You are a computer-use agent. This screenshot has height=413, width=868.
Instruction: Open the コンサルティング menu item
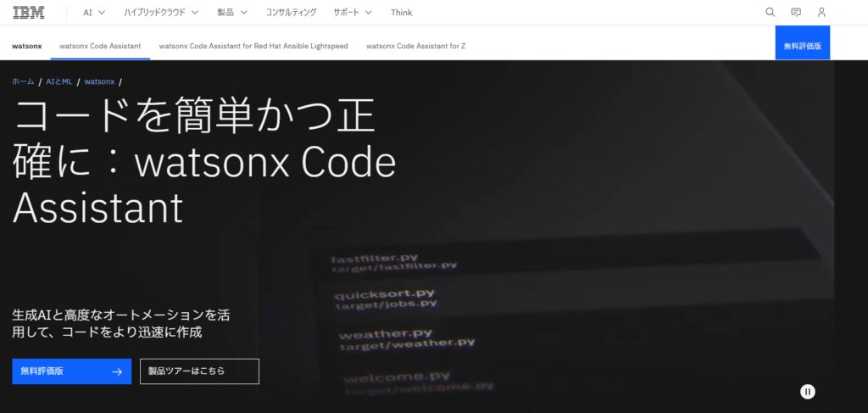click(x=292, y=12)
